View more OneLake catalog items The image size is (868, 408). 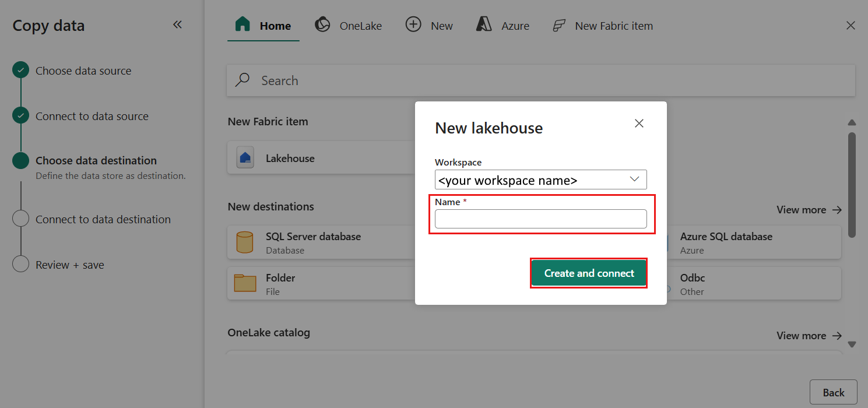(x=809, y=336)
